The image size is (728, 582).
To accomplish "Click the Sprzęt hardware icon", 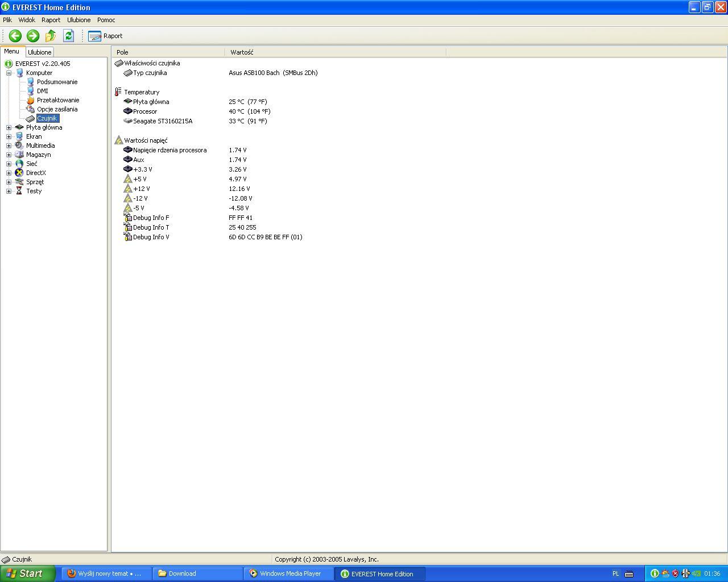I will pos(19,182).
